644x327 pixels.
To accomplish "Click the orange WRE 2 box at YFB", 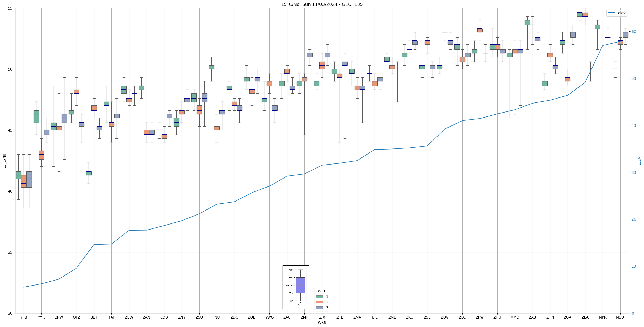I will pos(24,181).
